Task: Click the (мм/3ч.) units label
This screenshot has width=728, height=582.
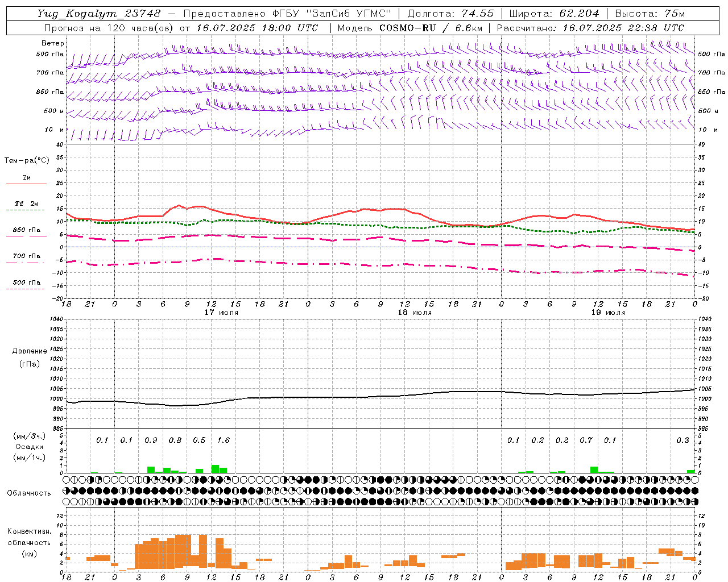Action: pos(30,436)
